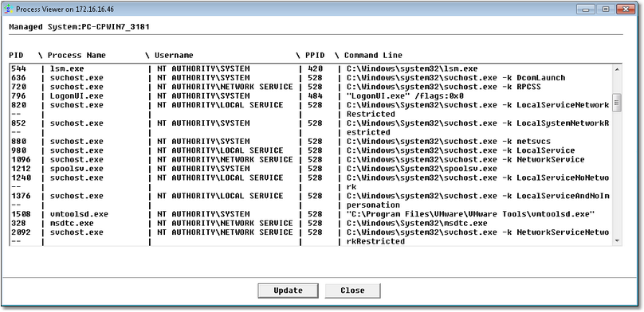Click PID 2092 in the list
Image resolution: width=644 pixels, height=312 pixels.
(x=21, y=232)
